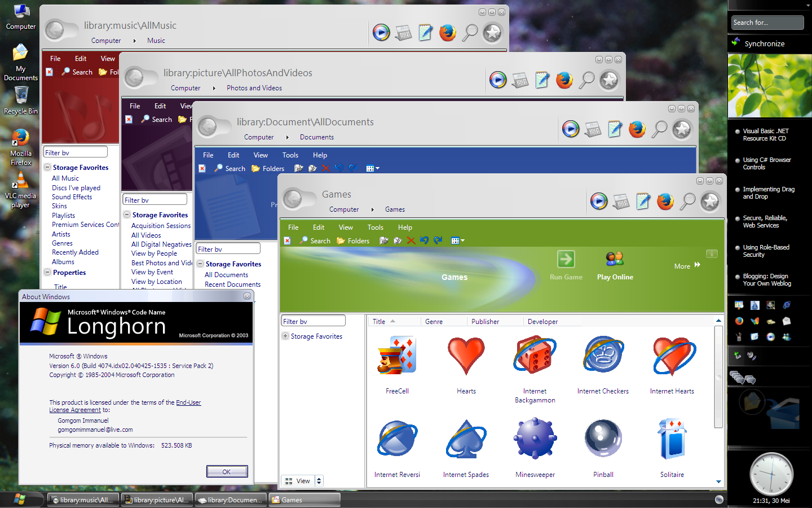The image size is (812, 508).
Task: Open Media Player icon in Games window header
Action: (x=599, y=201)
